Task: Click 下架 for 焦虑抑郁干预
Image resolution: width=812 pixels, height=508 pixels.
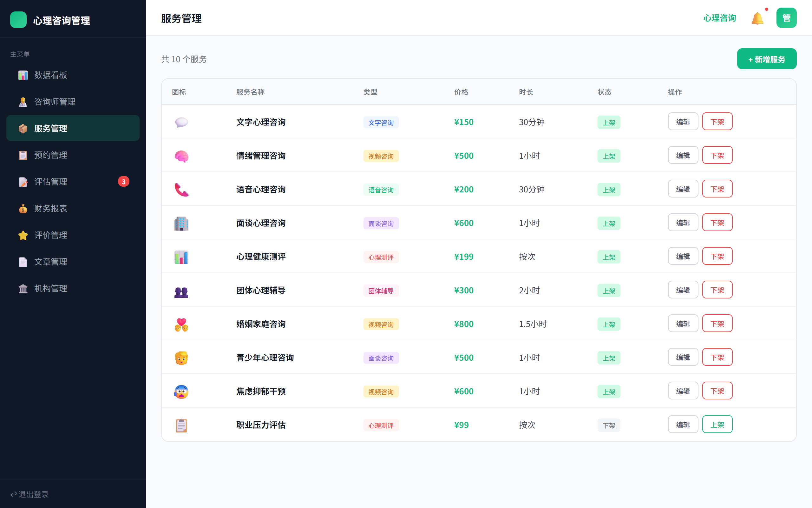Action: (x=717, y=391)
